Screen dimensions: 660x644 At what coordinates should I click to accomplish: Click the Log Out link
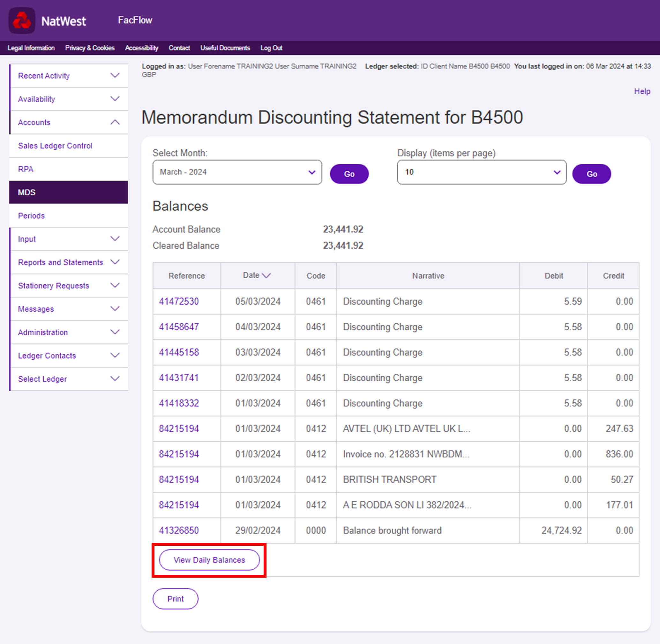click(271, 48)
